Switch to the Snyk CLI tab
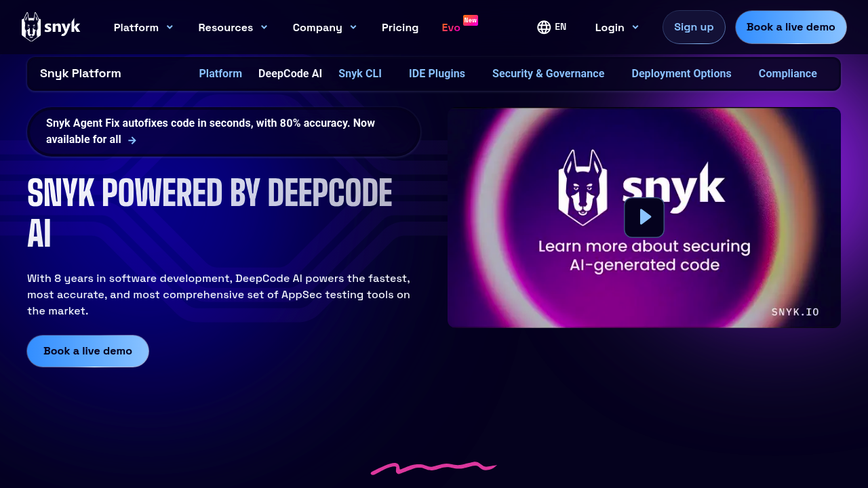868x488 pixels. (360, 74)
